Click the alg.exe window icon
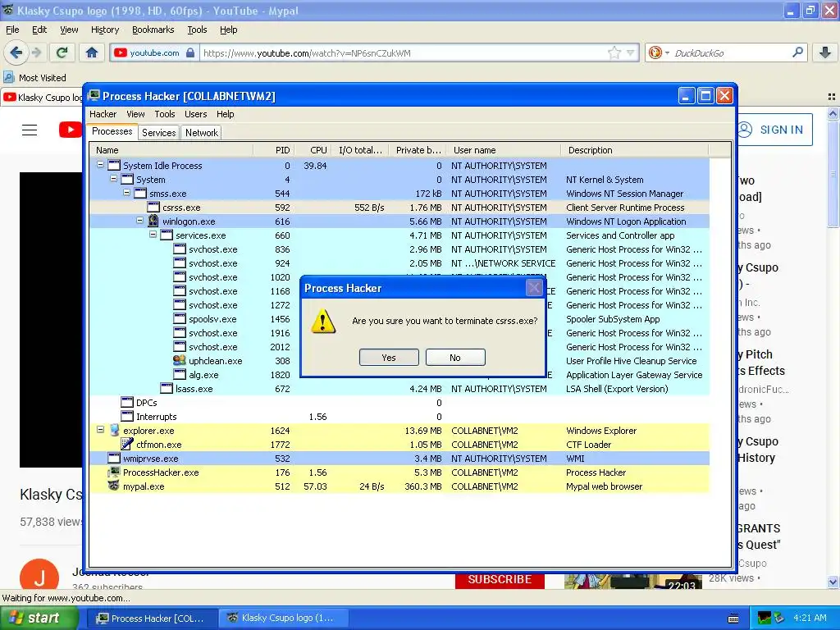 click(x=180, y=374)
